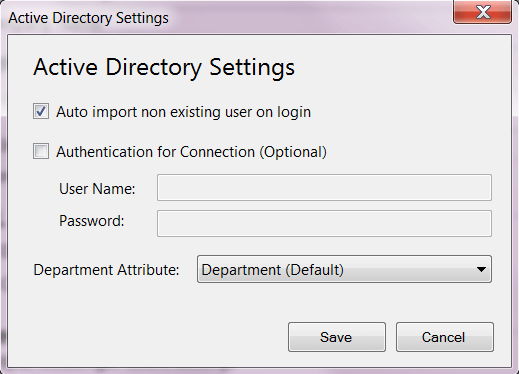519x374 pixels.
Task: Select the 'Password:' label
Action: [92, 221]
